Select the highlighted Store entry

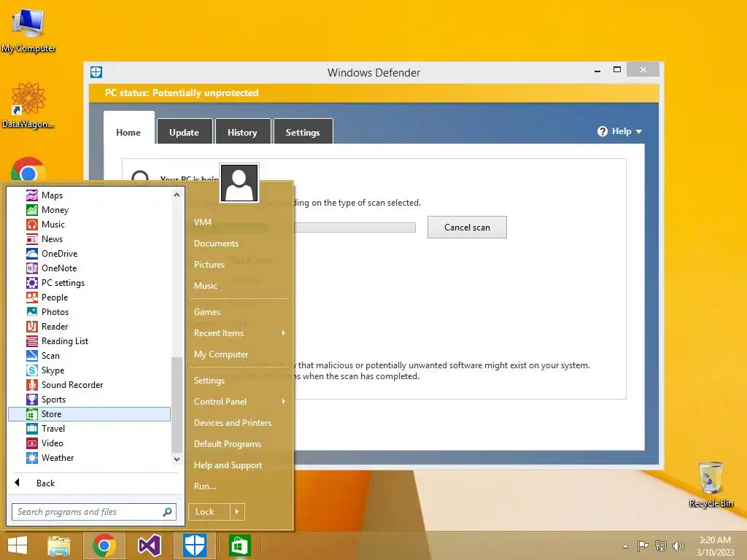(89, 414)
